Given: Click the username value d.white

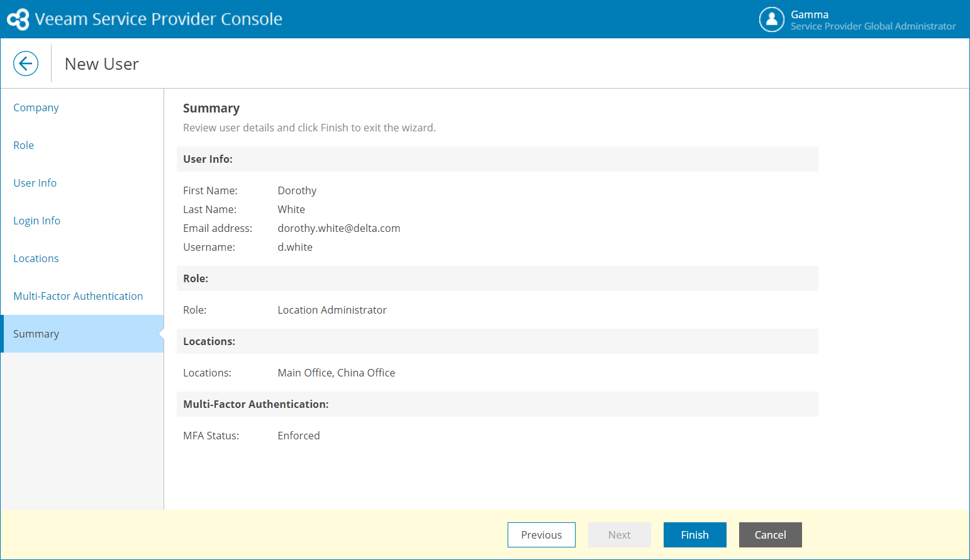Looking at the screenshot, I should pyautogui.click(x=295, y=247).
